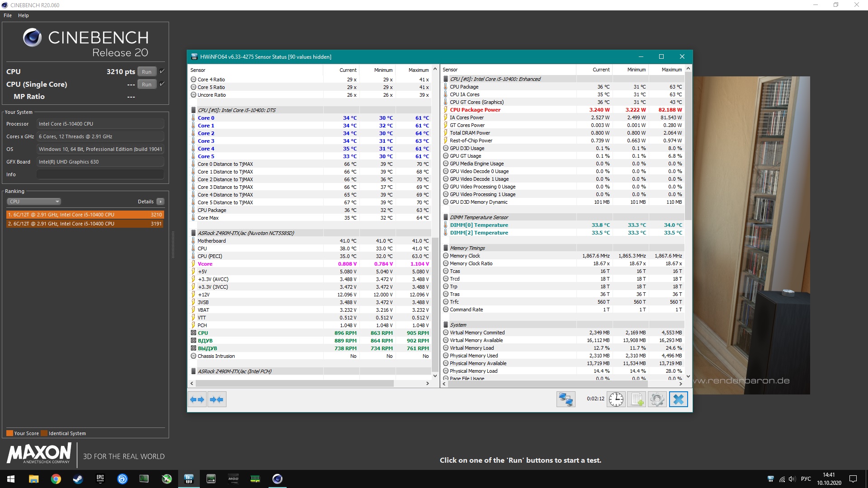Open the CPU ranking dropdown
This screenshot has height=488, width=868.
coord(34,202)
